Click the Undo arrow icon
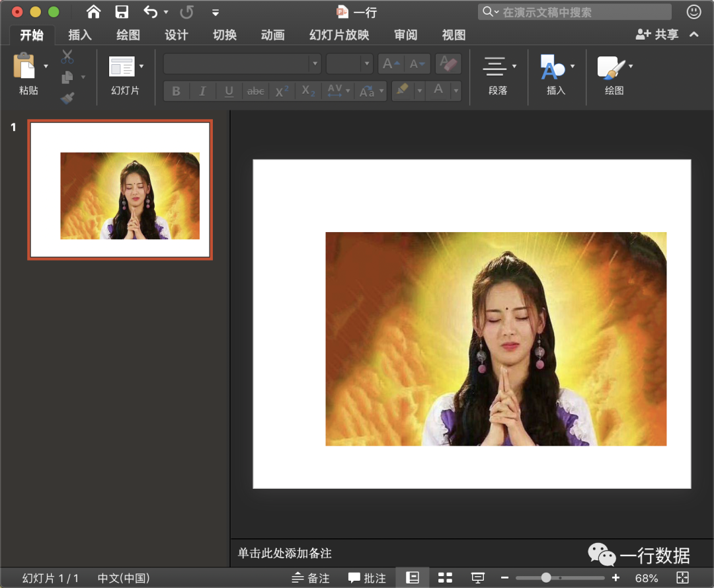The width and height of the screenshot is (714, 588). [x=150, y=12]
